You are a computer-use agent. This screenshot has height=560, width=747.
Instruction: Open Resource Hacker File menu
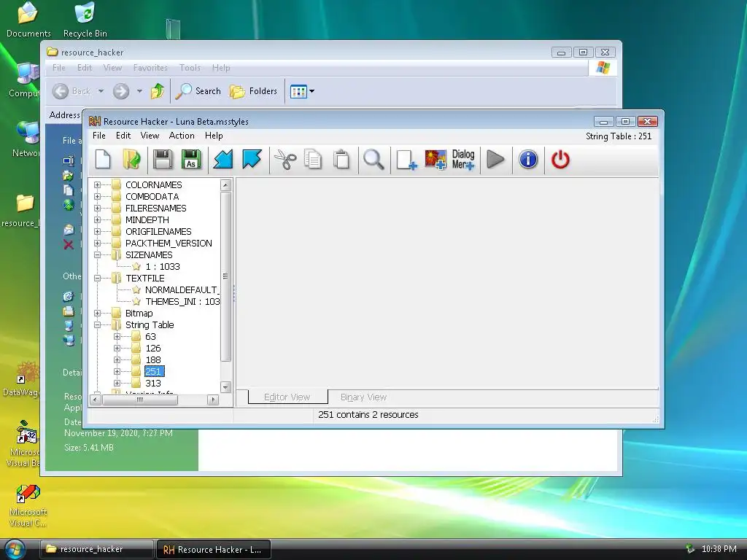tap(99, 136)
